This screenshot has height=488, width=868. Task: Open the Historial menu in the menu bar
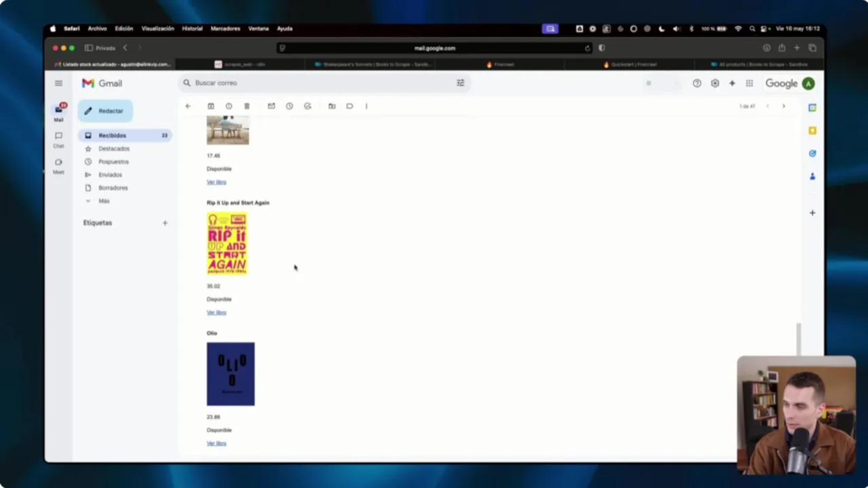click(x=192, y=28)
